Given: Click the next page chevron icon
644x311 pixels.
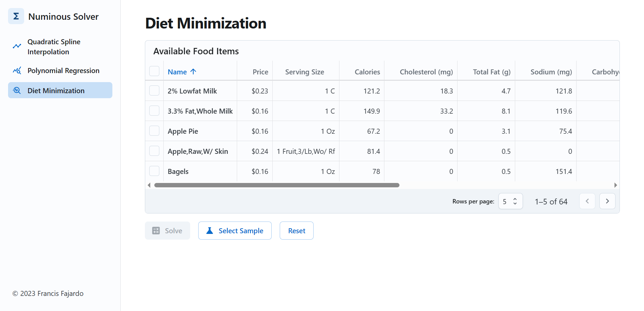Looking at the screenshot, I should point(607,201).
